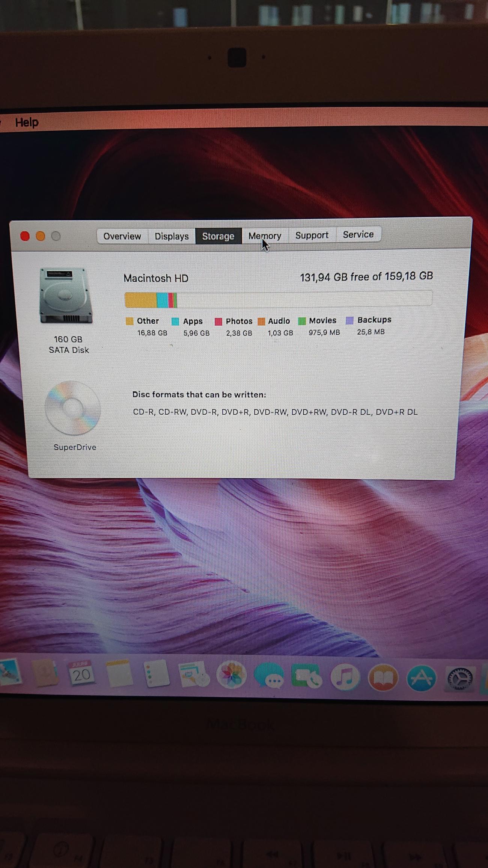
Task: Select the Storage tab
Action: [218, 236]
